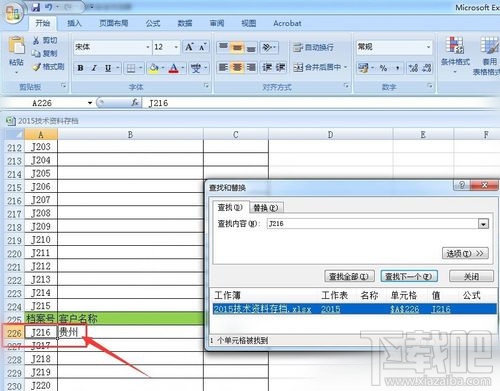Apply accounting number format

[x=363, y=68]
